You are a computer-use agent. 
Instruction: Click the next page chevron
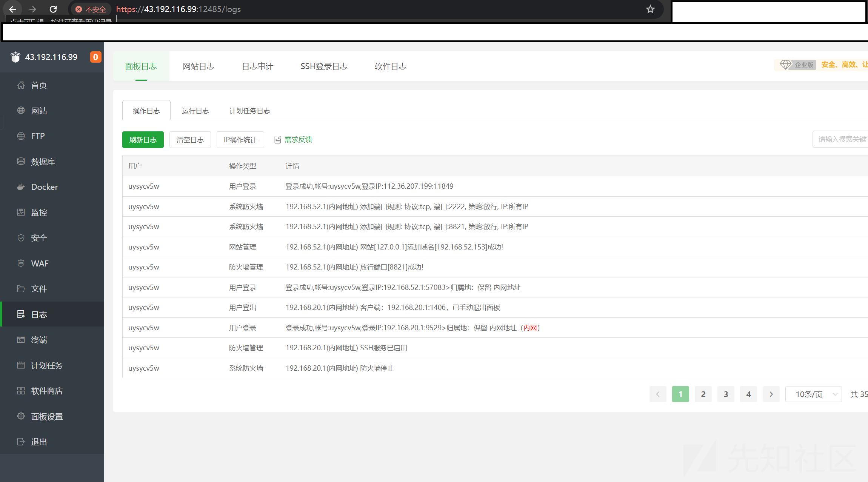pos(771,394)
